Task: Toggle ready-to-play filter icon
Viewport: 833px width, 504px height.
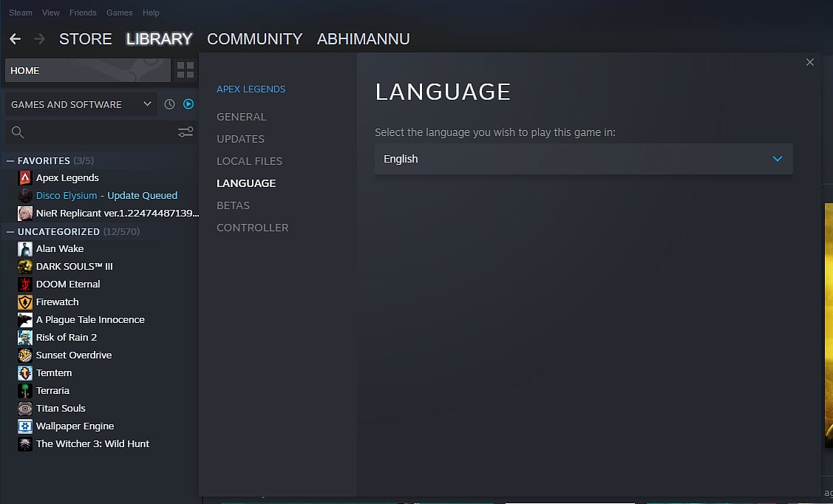Action: 188,104
